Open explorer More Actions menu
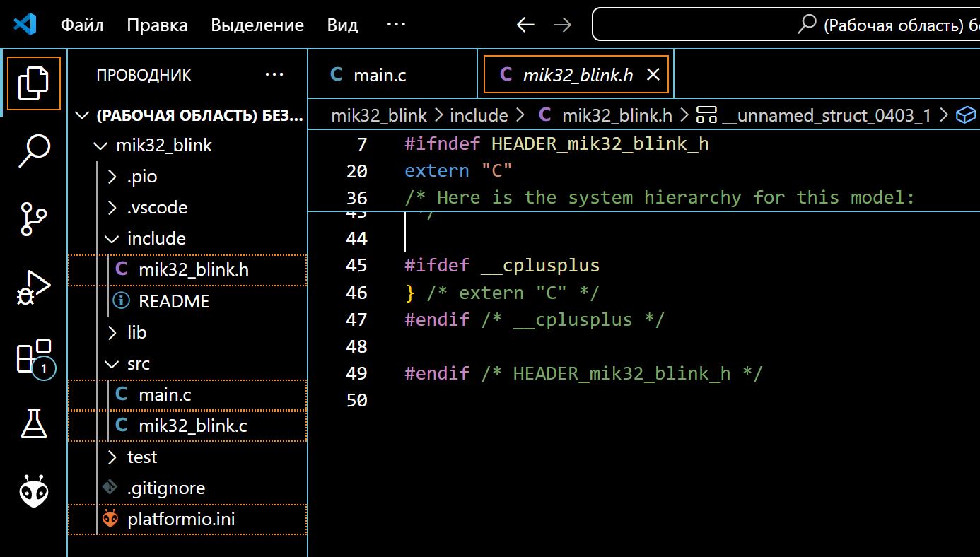 coord(274,74)
